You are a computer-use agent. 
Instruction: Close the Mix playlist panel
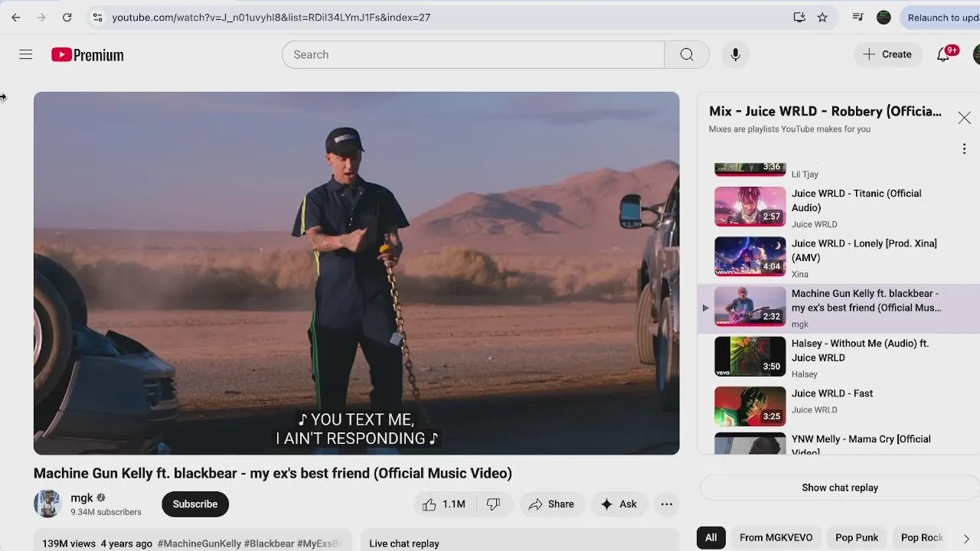tap(964, 118)
